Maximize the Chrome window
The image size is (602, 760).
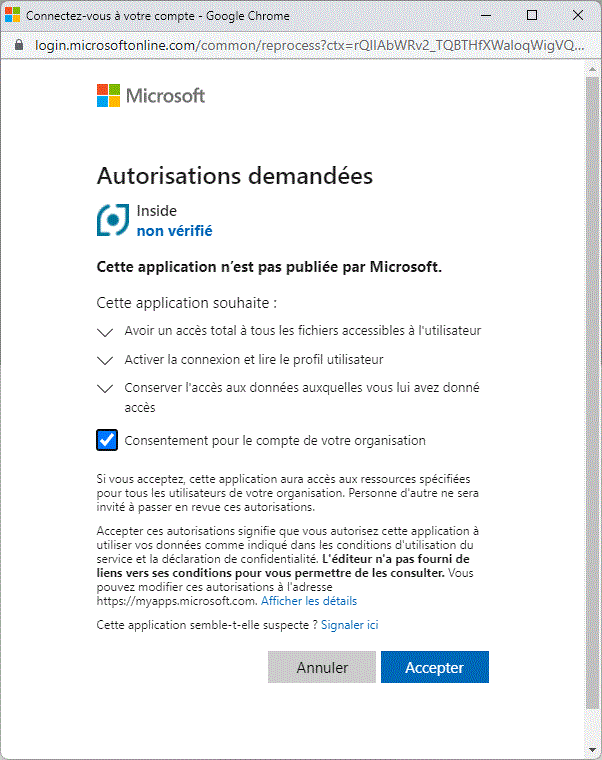(x=532, y=16)
